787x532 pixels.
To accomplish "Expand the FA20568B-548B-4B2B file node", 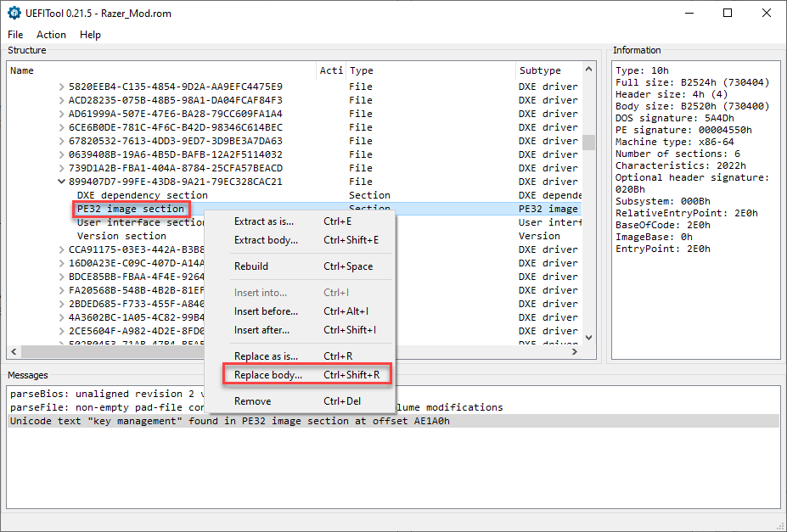I will coord(61,290).
